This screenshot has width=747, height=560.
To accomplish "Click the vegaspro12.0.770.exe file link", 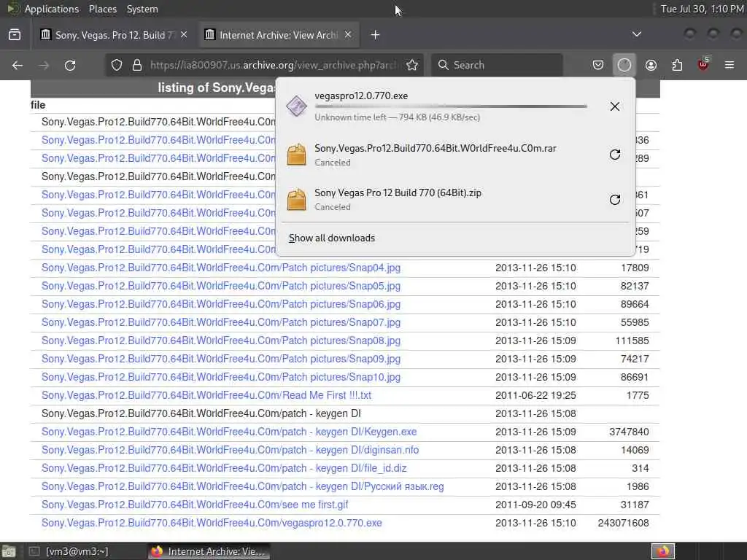I will pos(212,523).
